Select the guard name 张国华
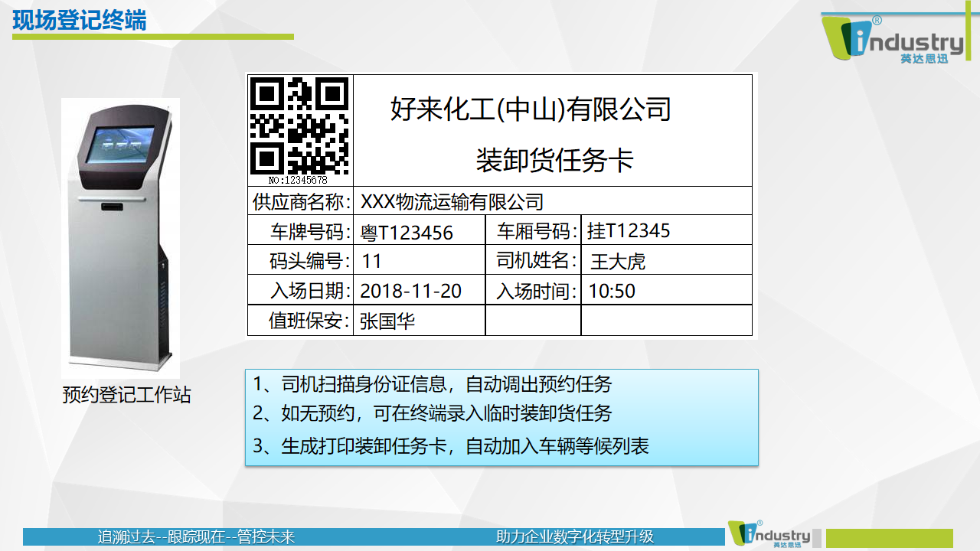The height and width of the screenshot is (551, 980). 387,321
